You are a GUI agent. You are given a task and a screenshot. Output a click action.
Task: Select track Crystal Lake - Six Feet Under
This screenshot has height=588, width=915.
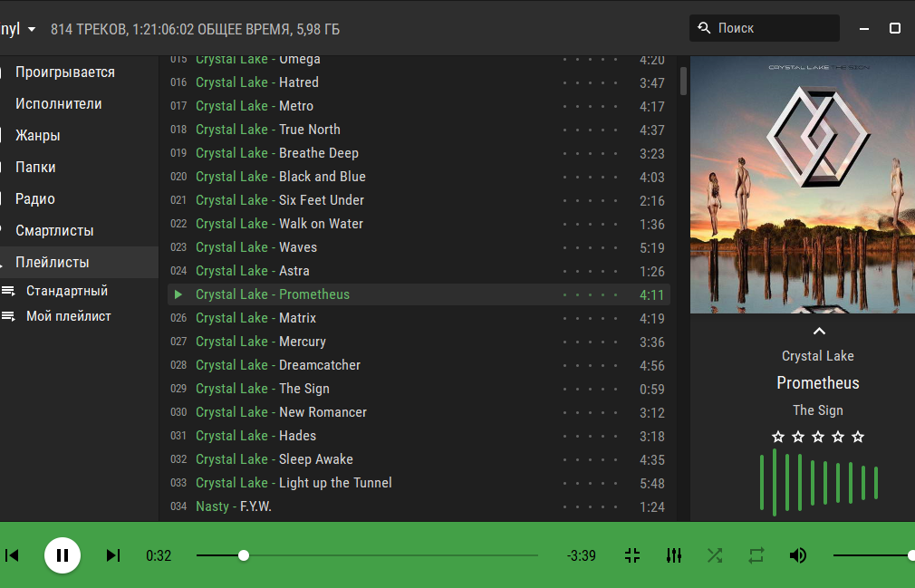tap(419, 200)
